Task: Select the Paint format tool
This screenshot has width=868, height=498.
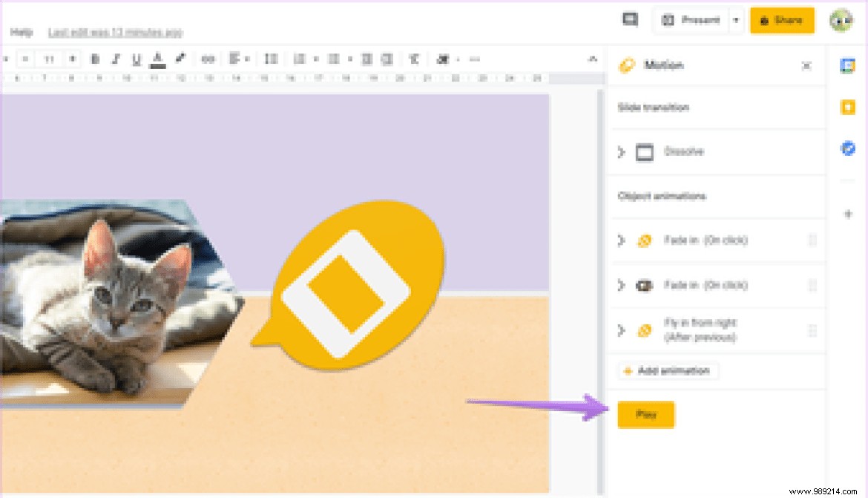Action: (x=179, y=59)
